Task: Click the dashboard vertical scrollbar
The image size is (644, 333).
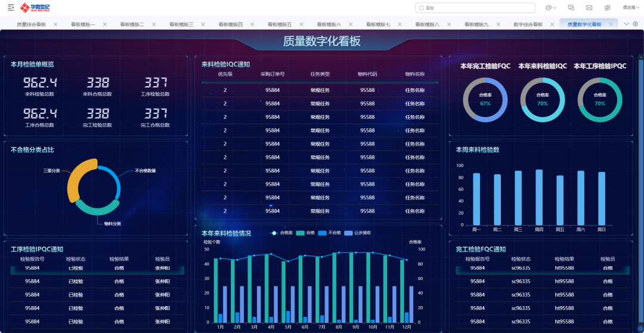Action: [x=641, y=190]
